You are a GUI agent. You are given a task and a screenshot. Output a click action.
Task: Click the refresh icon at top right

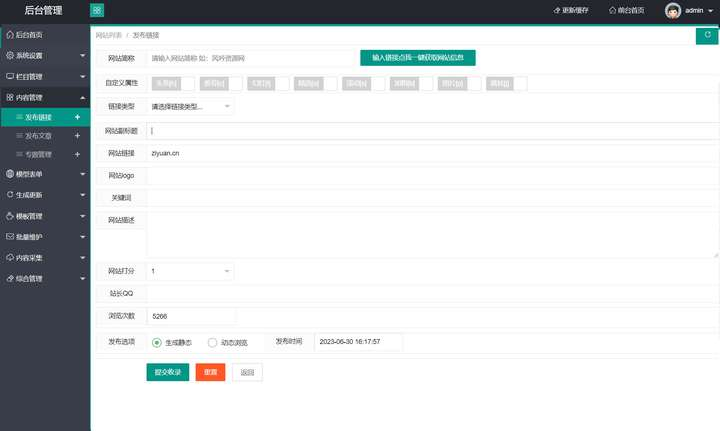[707, 35]
